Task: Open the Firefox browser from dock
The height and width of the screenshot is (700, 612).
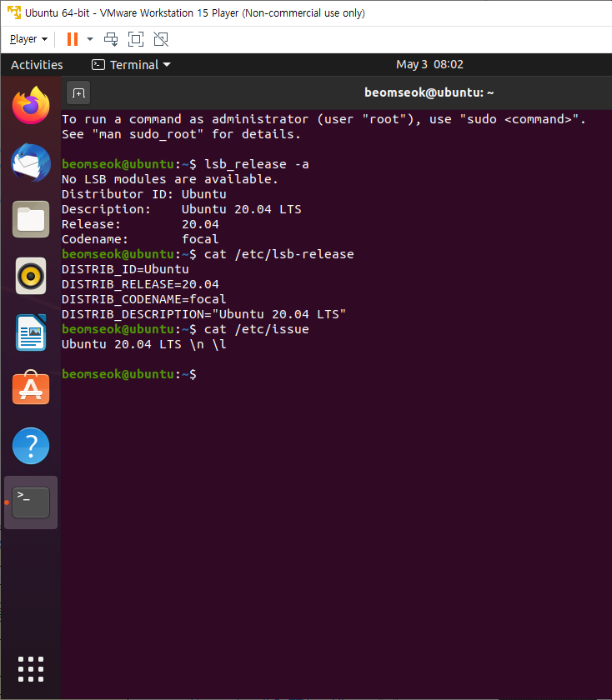Action: pyautogui.click(x=31, y=106)
